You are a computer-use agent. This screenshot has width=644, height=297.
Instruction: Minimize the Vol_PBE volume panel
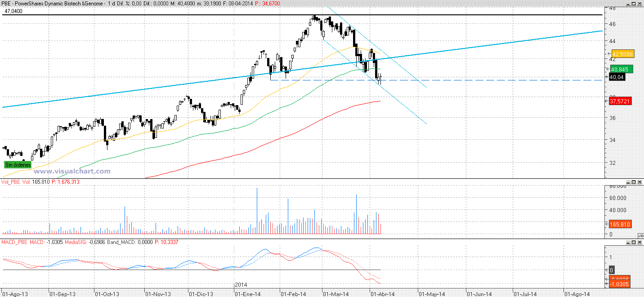click(628, 182)
